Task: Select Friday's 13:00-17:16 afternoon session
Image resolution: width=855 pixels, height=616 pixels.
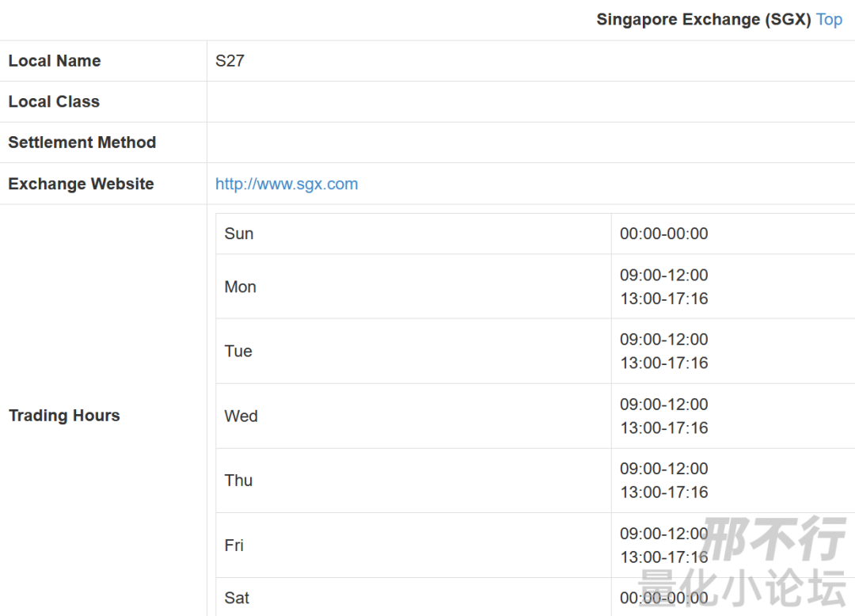Action: coord(663,557)
